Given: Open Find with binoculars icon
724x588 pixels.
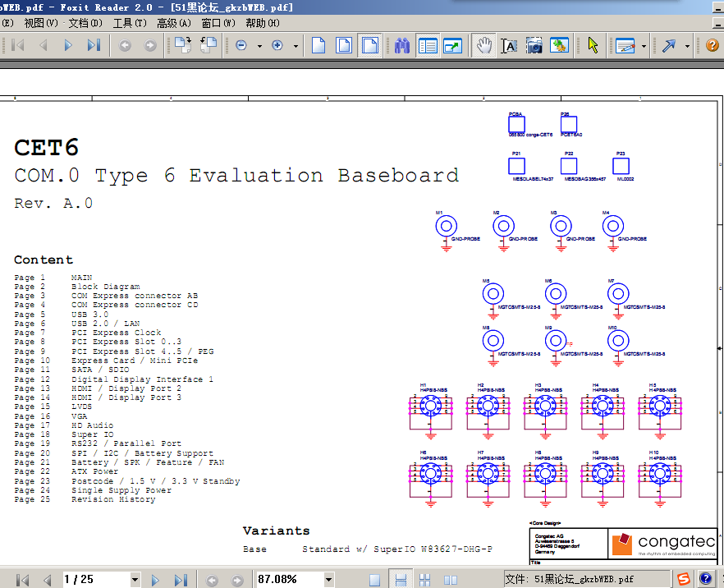Looking at the screenshot, I should [402, 45].
